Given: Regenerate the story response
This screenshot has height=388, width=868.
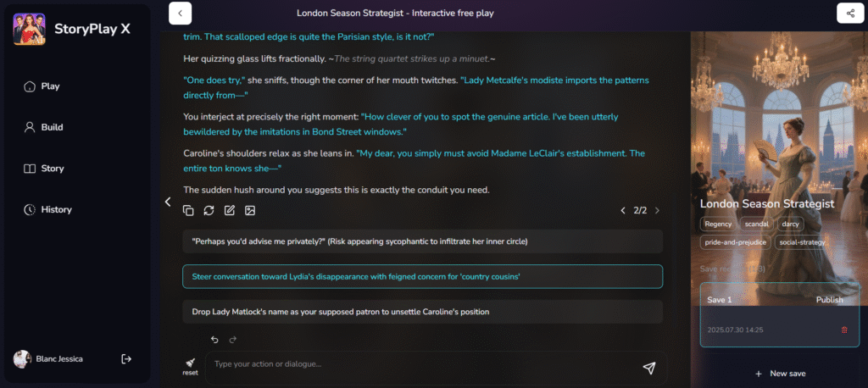Looking at the screenshot, I should point(209,210).
